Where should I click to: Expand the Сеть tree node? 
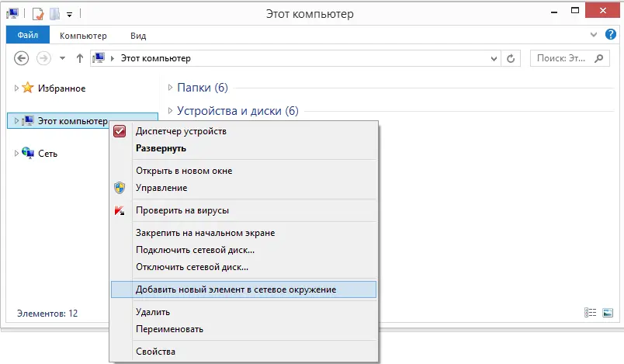click(16, 153)
